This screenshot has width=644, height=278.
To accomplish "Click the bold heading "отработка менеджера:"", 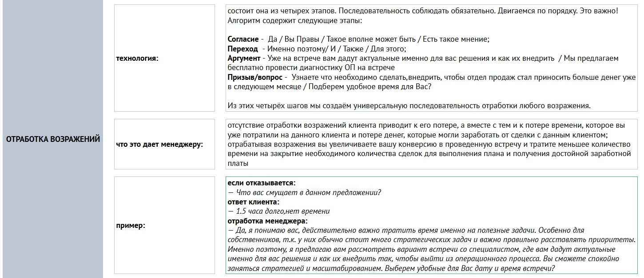I will coord(267,221).
